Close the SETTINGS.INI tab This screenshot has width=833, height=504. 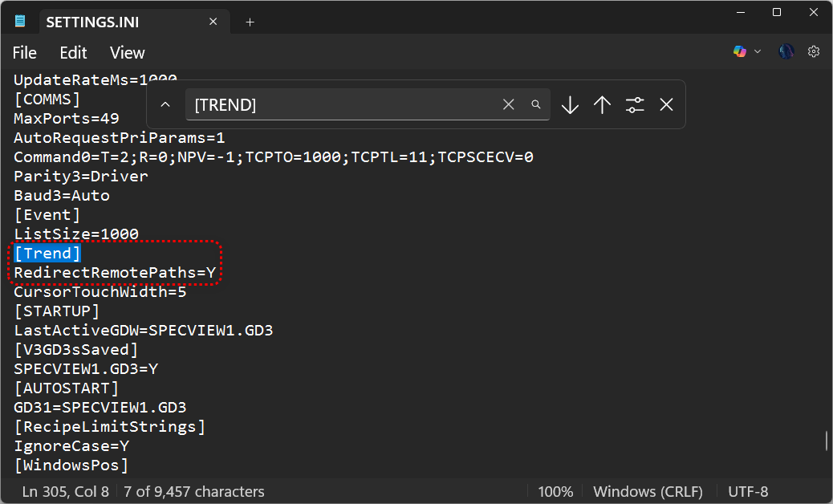213,22
